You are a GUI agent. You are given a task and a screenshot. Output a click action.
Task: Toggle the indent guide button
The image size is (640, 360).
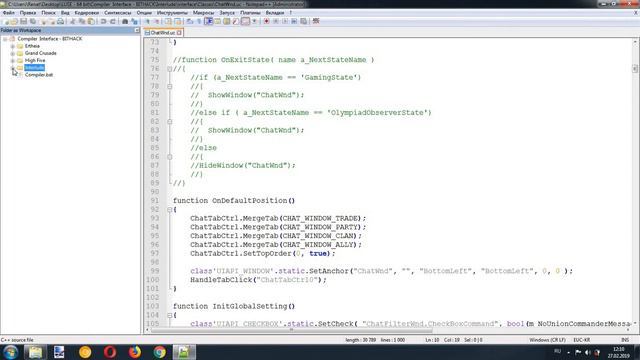click(208, 21)
